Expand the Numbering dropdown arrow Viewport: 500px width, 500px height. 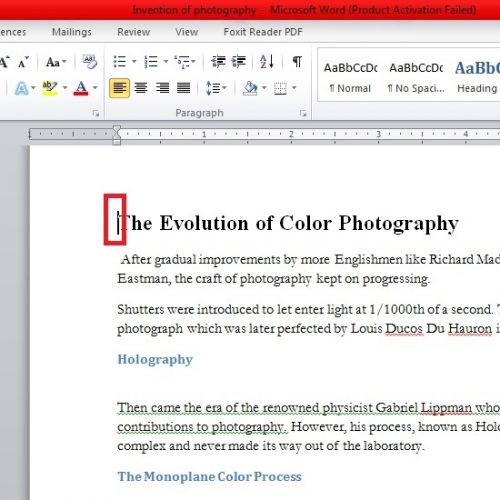[166, 61]
